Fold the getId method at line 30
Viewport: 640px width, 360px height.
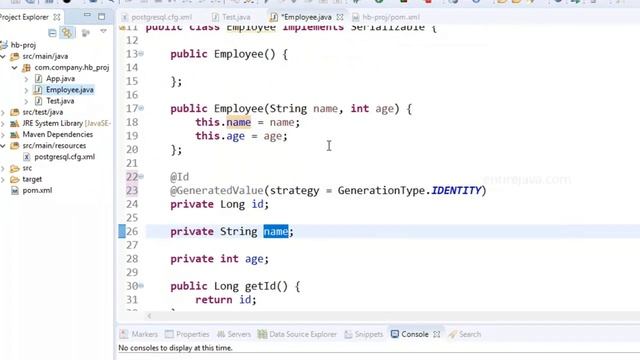click(141, 286)
